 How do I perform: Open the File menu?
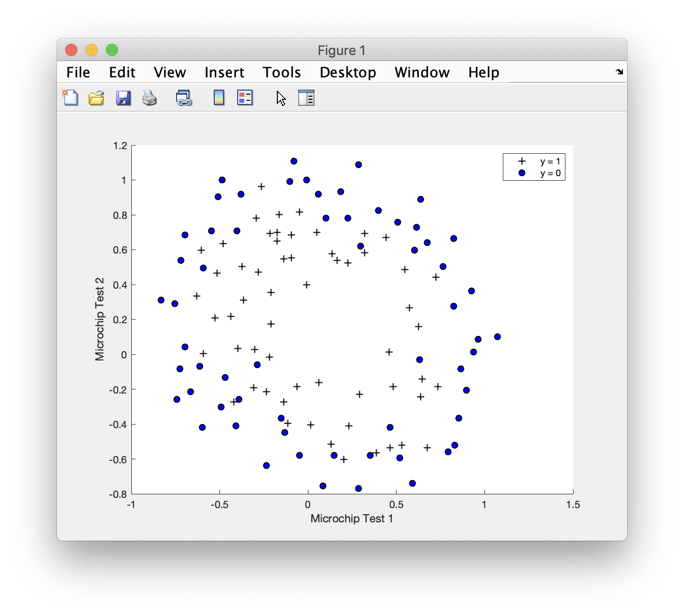78,72
